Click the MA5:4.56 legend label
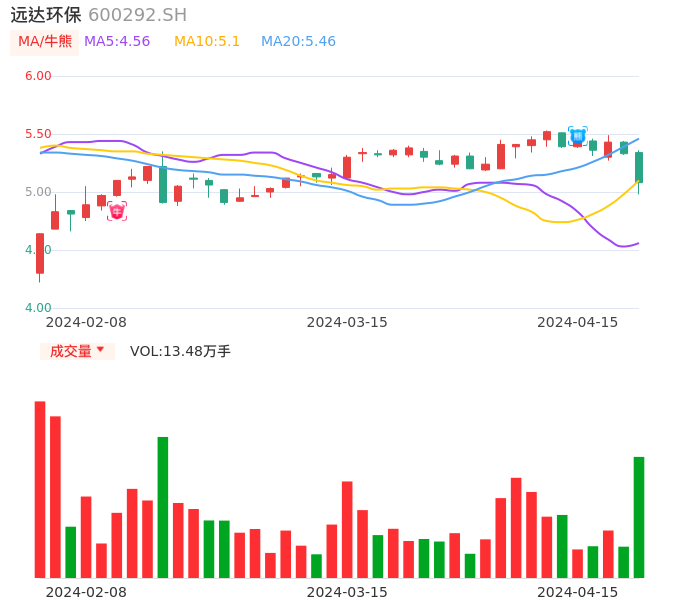This screenshot has width=686, height=606. [117, 42]
